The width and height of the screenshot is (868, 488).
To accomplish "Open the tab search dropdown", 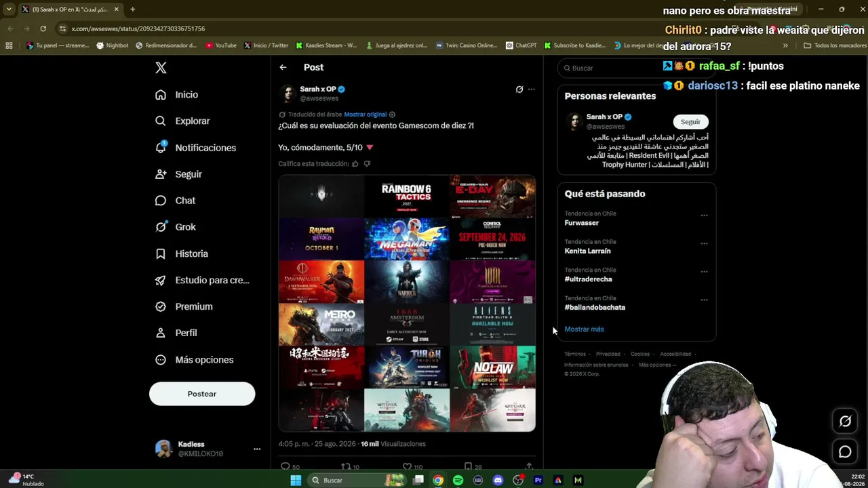I will click(x=9, y=9).
